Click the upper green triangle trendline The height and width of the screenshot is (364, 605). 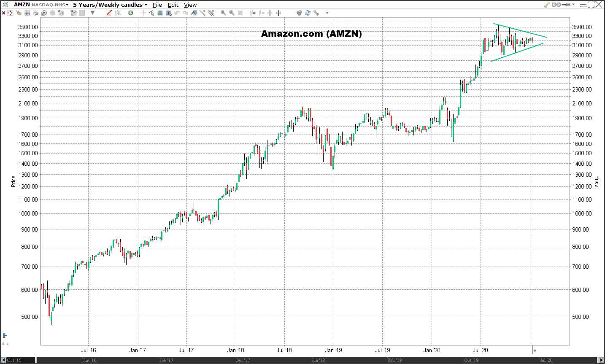[x=520, y=30]
